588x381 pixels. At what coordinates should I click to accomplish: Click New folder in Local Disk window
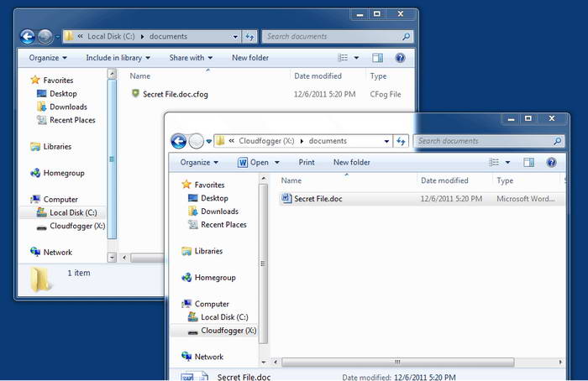pos(250,58)
